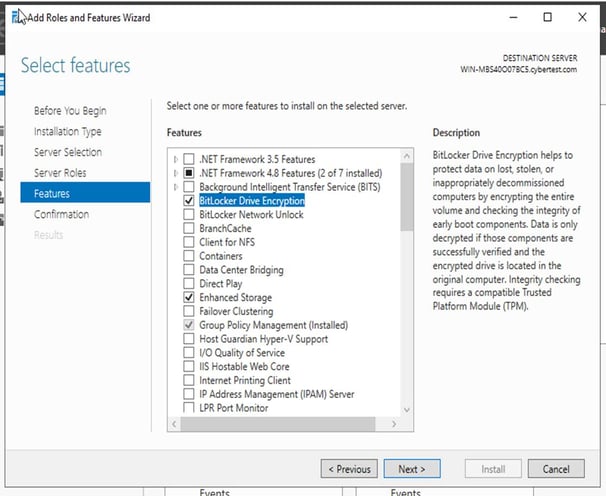This screenshot has height=496, width=606.
Task: Select Group Policy Management (Installed) row
Action: 274,325
